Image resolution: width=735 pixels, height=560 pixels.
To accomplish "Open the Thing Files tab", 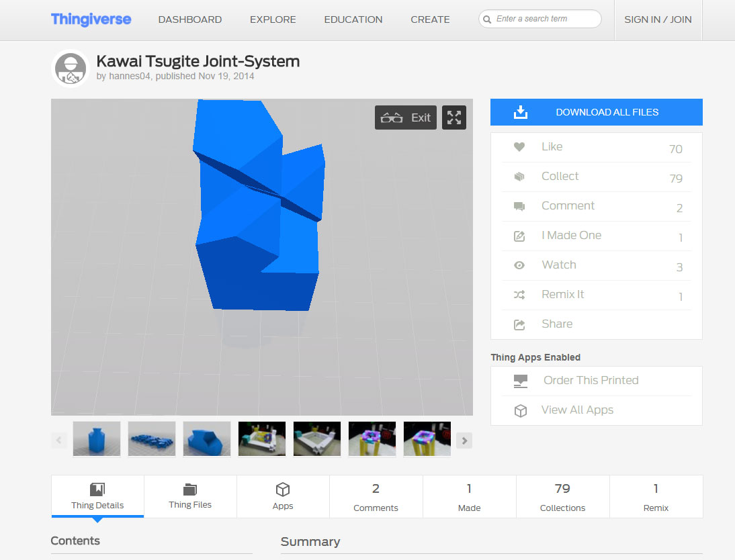I will tap(190, 497).
